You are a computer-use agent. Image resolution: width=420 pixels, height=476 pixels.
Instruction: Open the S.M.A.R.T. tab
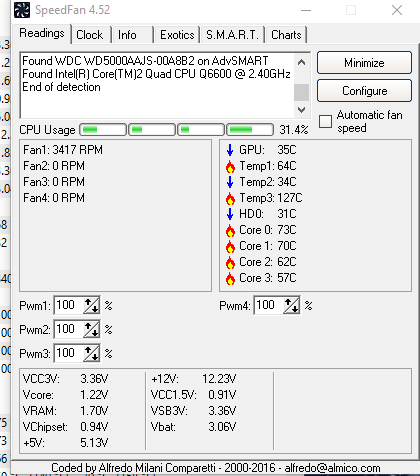click(x=232, y=35)
